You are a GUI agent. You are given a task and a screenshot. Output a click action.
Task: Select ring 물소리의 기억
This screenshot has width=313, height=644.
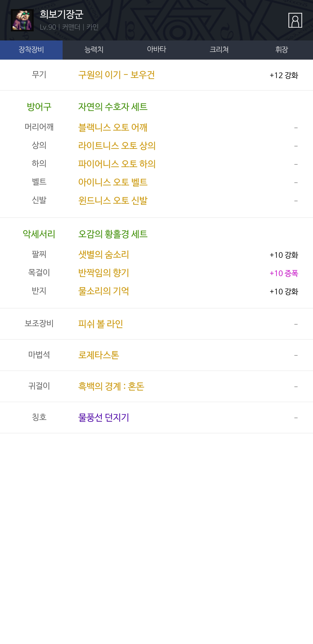pos(103,291)
